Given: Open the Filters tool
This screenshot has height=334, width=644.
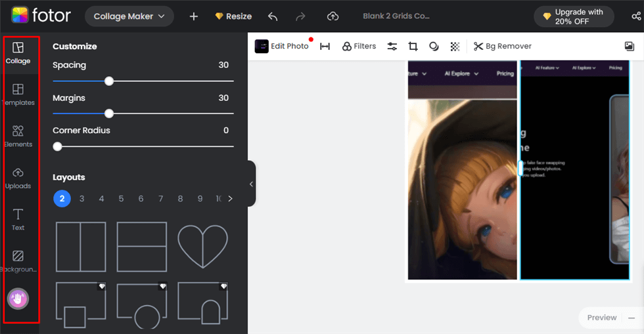Looking at the screenshot, I should pos(359,47).
